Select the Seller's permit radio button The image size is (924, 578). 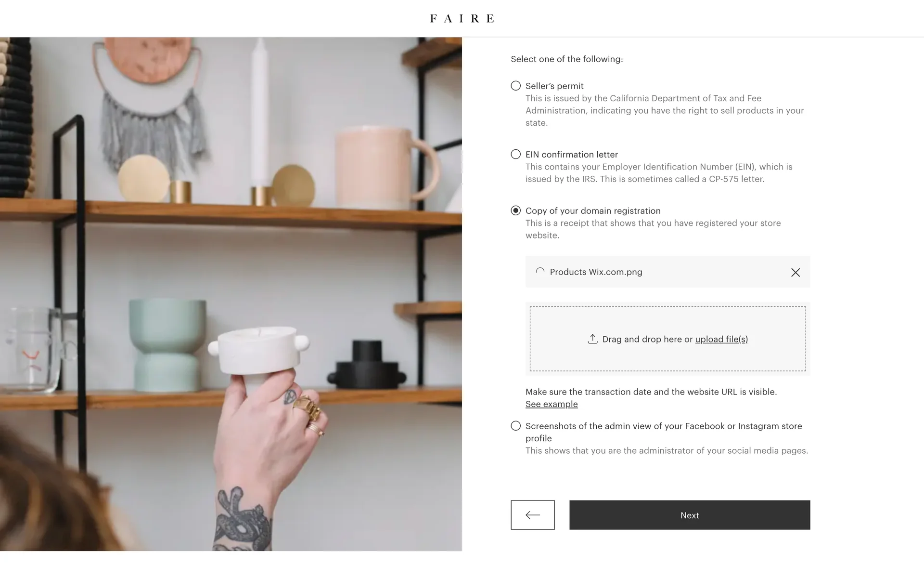click(x=516, y=86)
